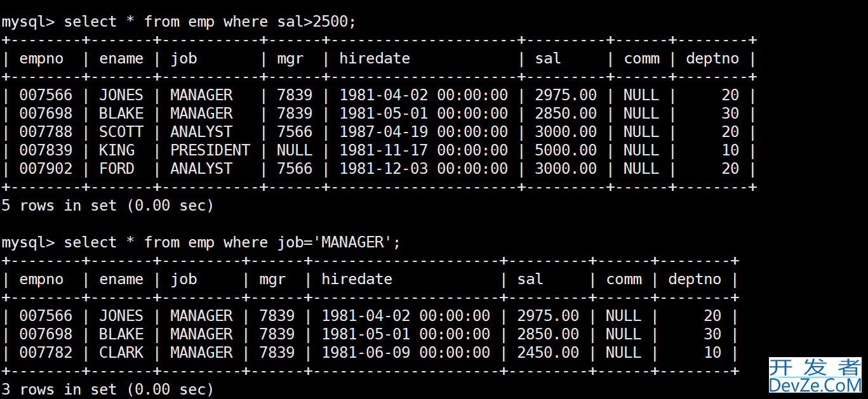This screenshot has height=399, width=868.
Task: Click the hiredate header in the sal>2500 result
Action: pos(375,58)
